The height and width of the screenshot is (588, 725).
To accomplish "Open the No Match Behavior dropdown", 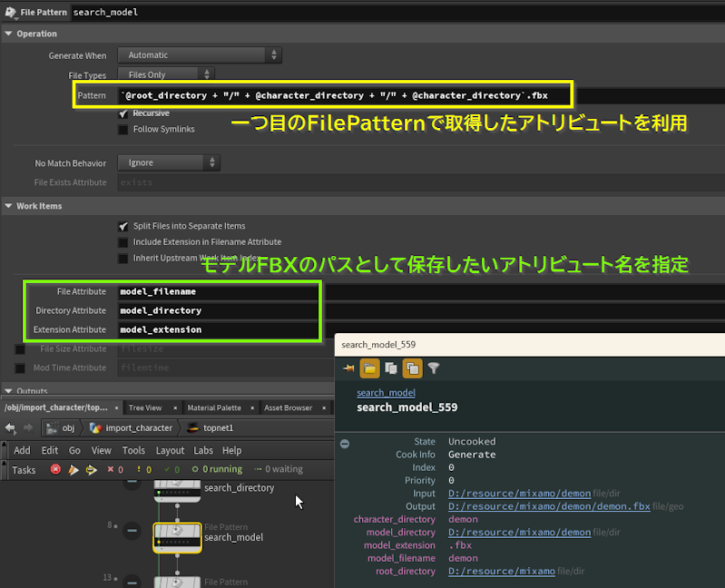I will coord(169,162).
